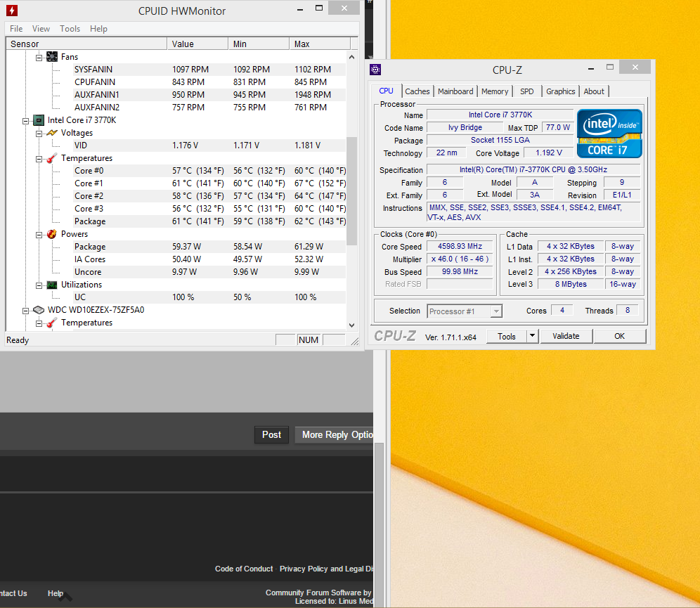Click the WDC hard drive icon
This screenshot has width=700, height=608.
(x=39, y=310)
